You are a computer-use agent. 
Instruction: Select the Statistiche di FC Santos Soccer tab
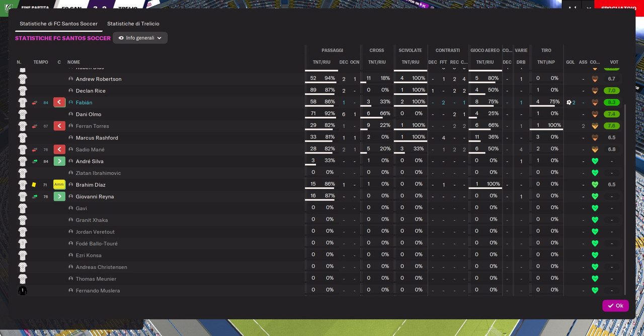(x=59, y=24)
